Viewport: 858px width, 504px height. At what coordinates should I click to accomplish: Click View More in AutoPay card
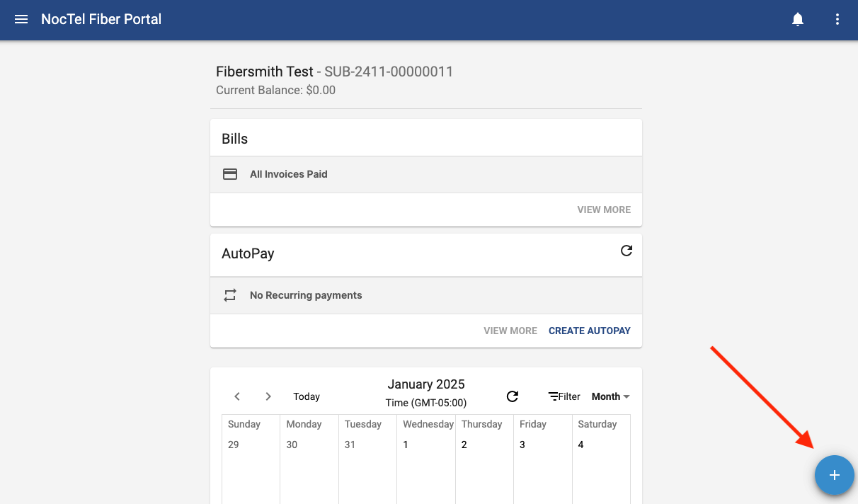pyautogui.click(x=510, y=331)
